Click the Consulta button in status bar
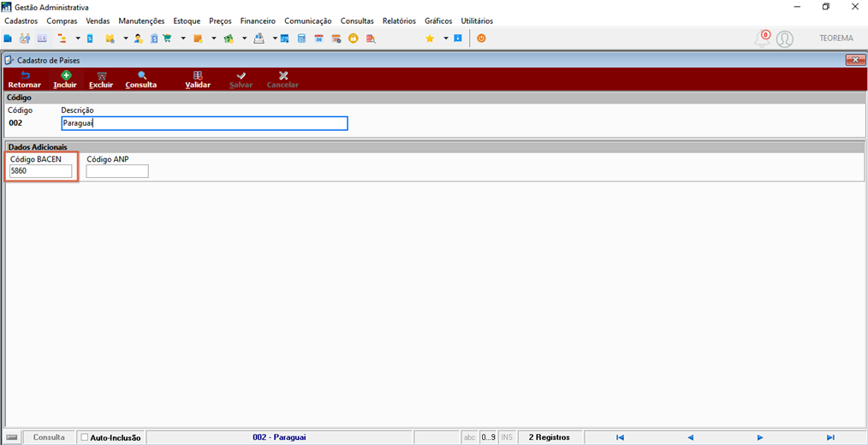 49,437
